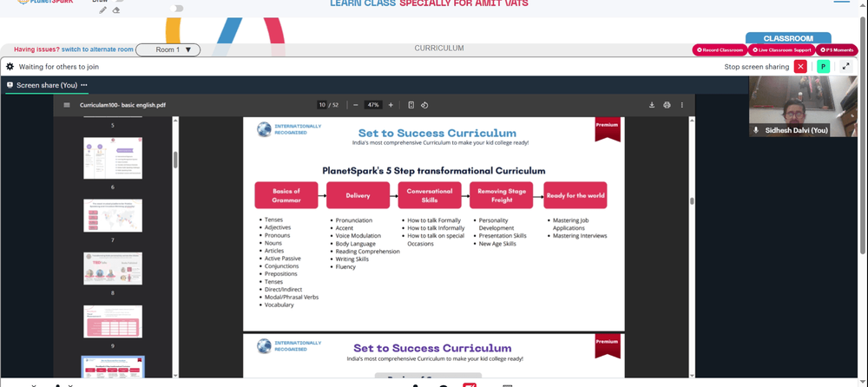Click the Modal/Phrasal Verbs list item
The height and width of the screenshot is (387, 868).
291,297
